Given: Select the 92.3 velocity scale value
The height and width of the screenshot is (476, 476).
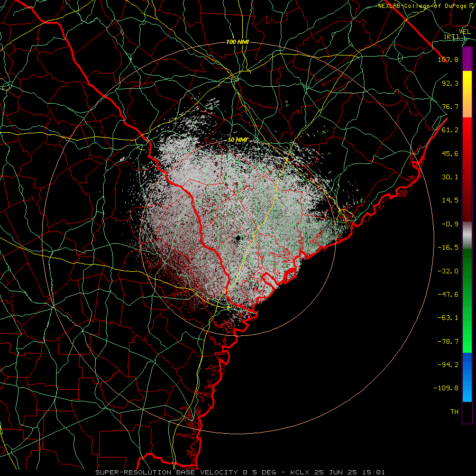Looking at the screenshot, I should [x=450, y=83].
